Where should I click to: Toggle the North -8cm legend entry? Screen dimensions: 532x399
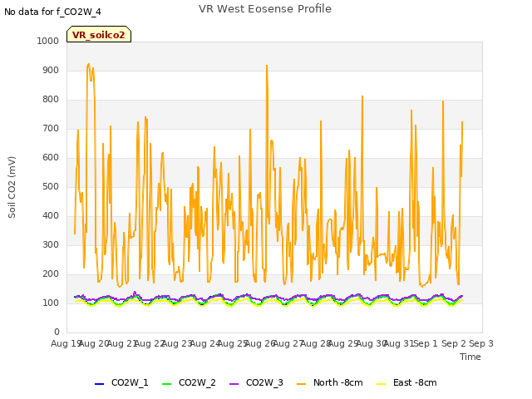[329, 382]
